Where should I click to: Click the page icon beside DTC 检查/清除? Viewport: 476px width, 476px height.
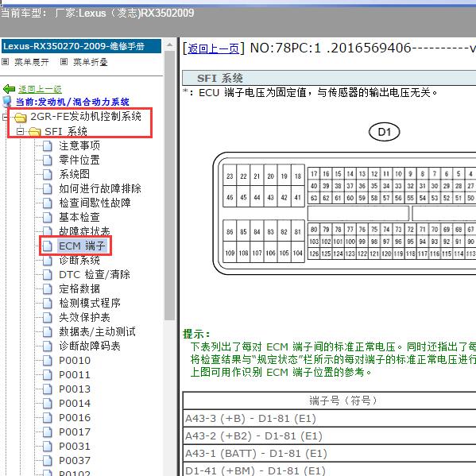pyautogui.click(x=48, y=274)
